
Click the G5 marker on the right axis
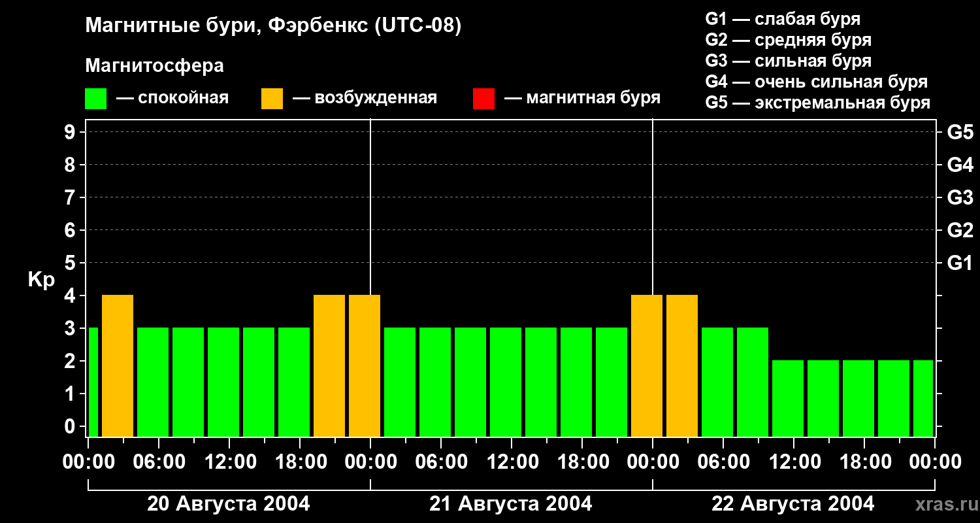click(x=960, y=132)
